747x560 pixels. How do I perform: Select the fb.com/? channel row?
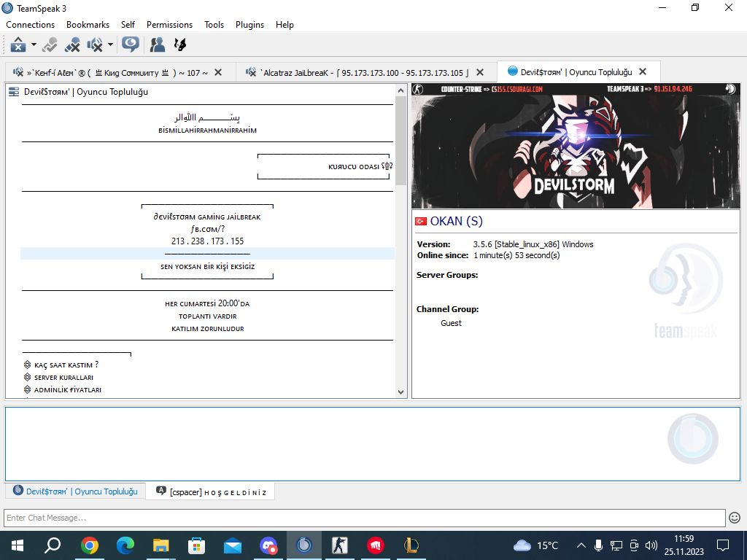[207, 229]
